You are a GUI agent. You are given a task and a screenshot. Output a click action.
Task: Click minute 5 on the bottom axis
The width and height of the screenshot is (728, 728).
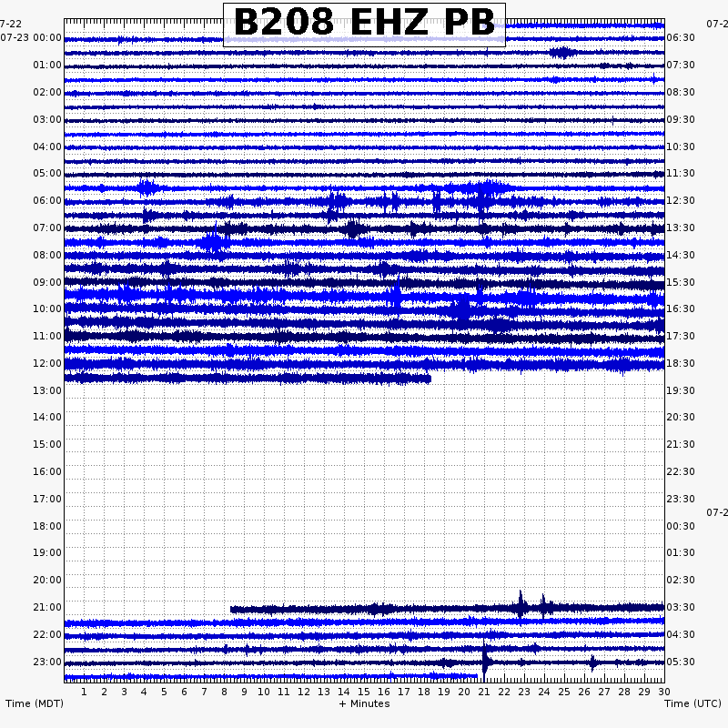click(x=164, y=692)
